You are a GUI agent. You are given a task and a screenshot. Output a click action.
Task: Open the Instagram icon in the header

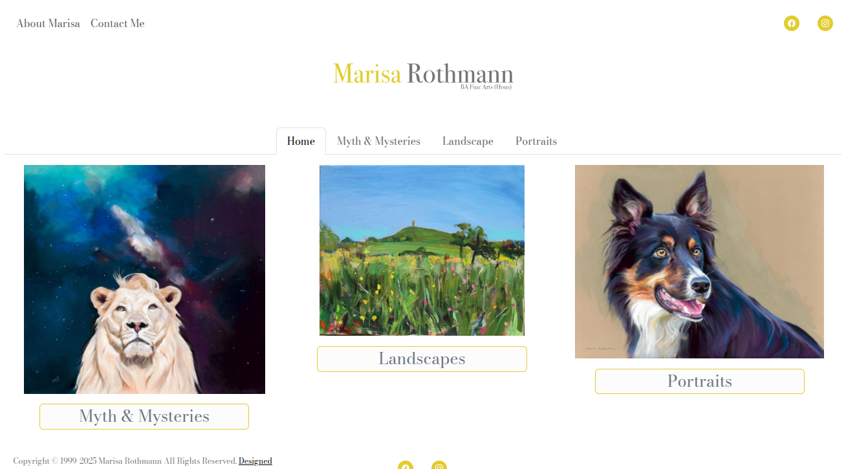point(825,23)
